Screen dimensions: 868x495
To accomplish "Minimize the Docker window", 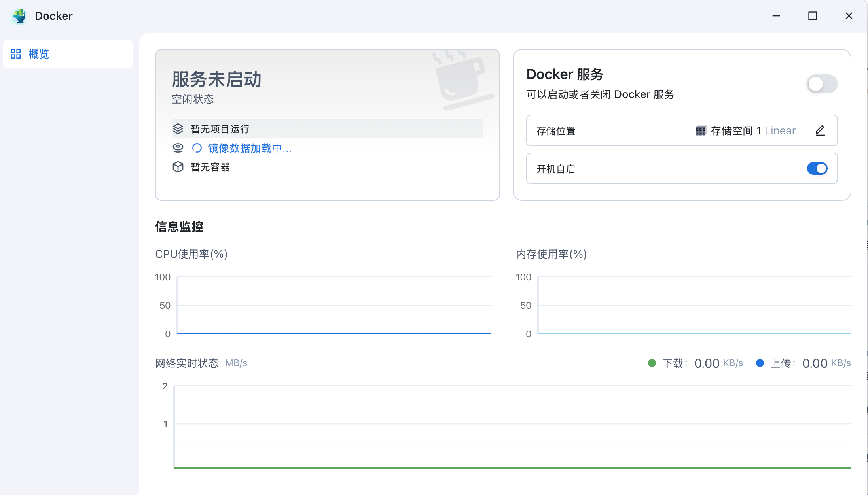I will point(776,16).
